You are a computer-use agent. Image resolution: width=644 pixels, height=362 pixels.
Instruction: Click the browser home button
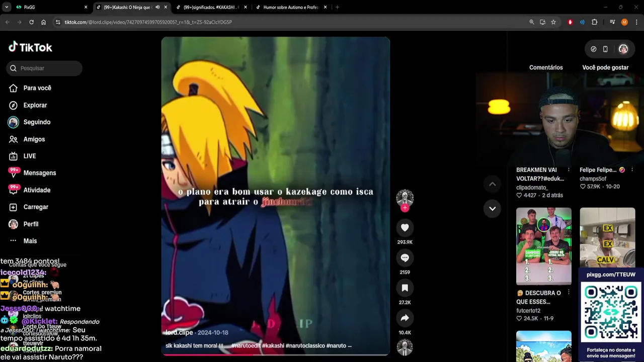point(44,22)
